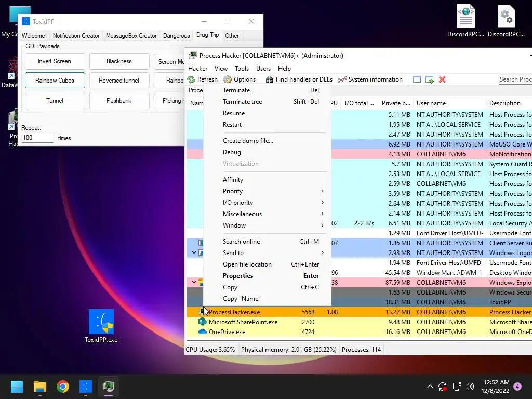Switch to Dangerous tab in ToxidPP
This screenshot has height=399, width=532.
point(177,36)
